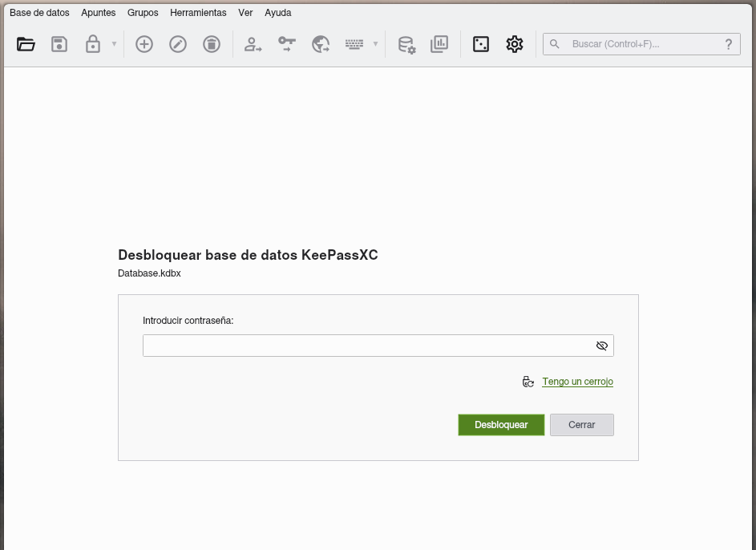Screen dimensions: 756x550
Task: Open the Apuntes menu
Action: pos(99,13)
